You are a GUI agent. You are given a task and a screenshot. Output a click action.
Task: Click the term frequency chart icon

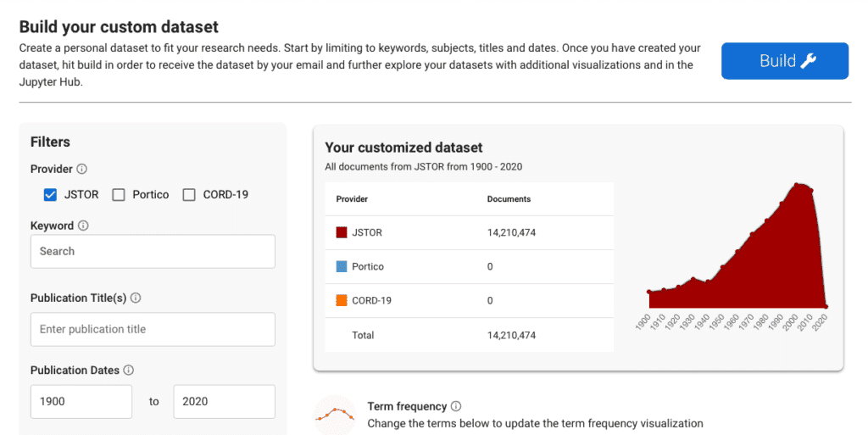pyautogui.click(x=335, y=415)
